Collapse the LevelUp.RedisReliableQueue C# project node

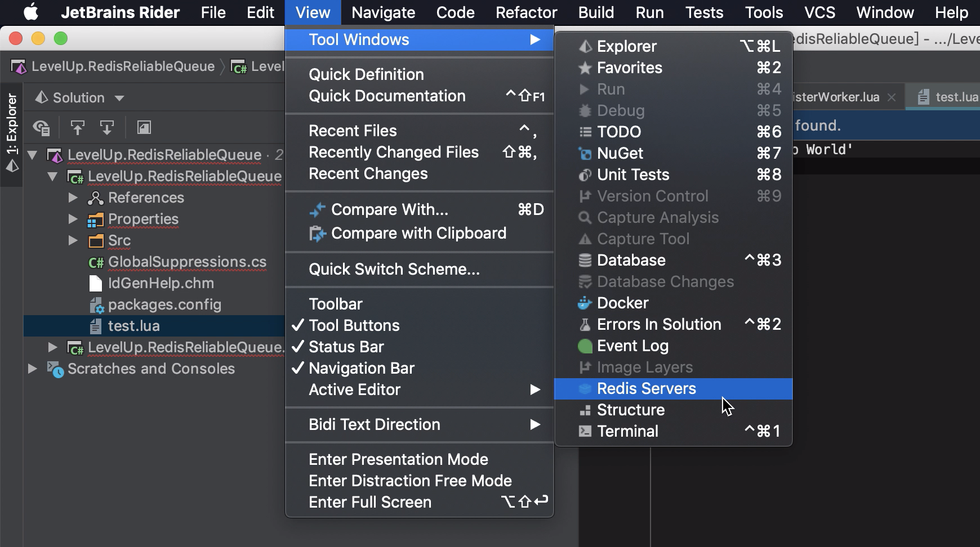point(53,176)
